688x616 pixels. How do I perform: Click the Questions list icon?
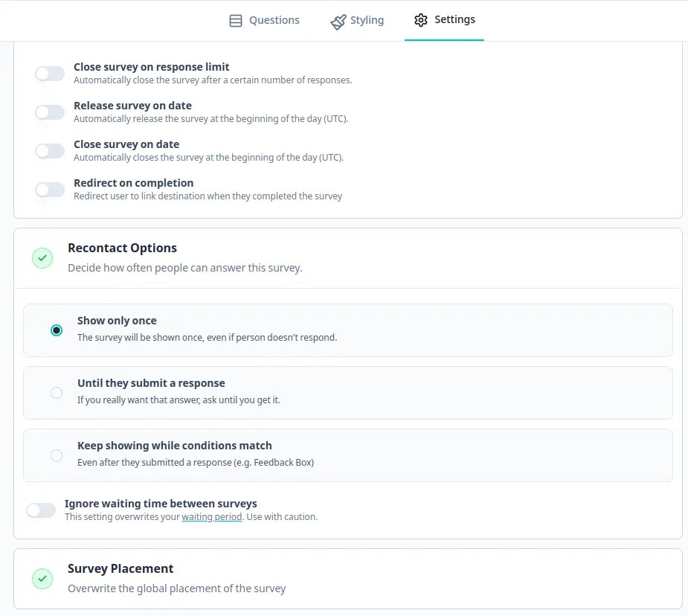[x=235, y=20]
